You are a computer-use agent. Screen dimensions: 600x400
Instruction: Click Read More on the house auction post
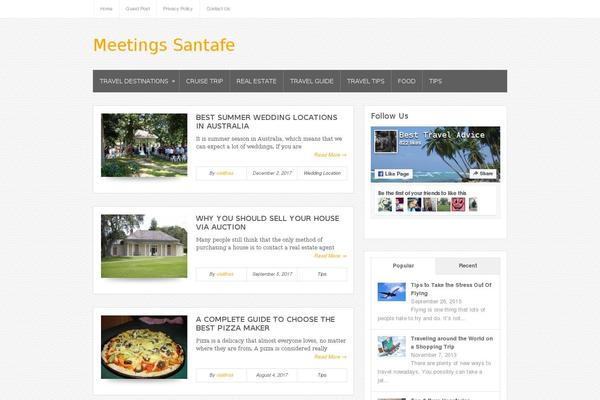[x=330, y=256]
